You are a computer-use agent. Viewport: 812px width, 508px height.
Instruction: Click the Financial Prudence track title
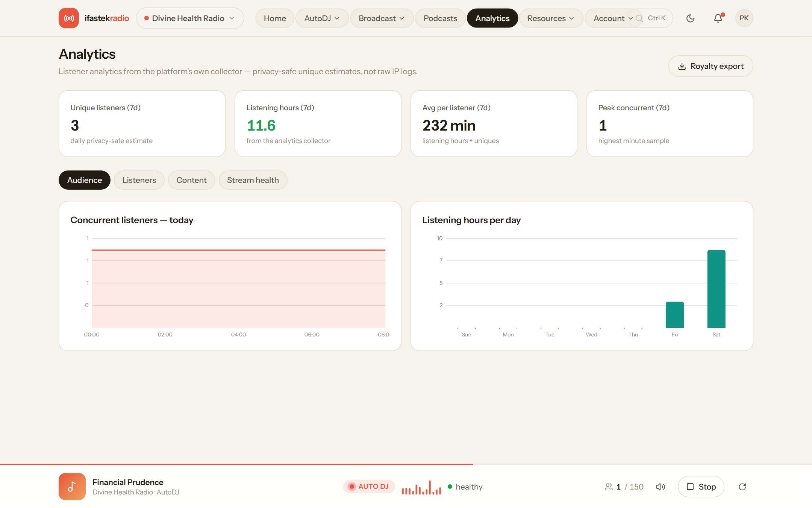[128, 482]
